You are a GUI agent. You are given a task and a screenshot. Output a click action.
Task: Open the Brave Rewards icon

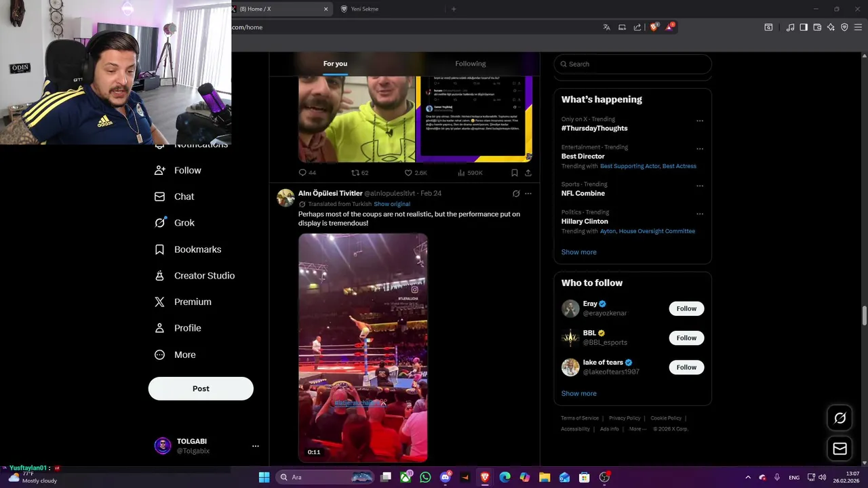pos(670,27)
